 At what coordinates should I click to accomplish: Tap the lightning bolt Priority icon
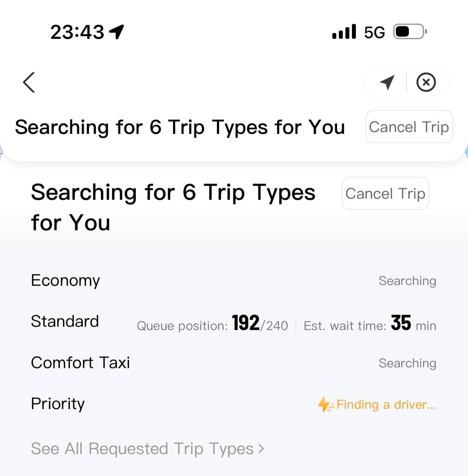[325, 405]
